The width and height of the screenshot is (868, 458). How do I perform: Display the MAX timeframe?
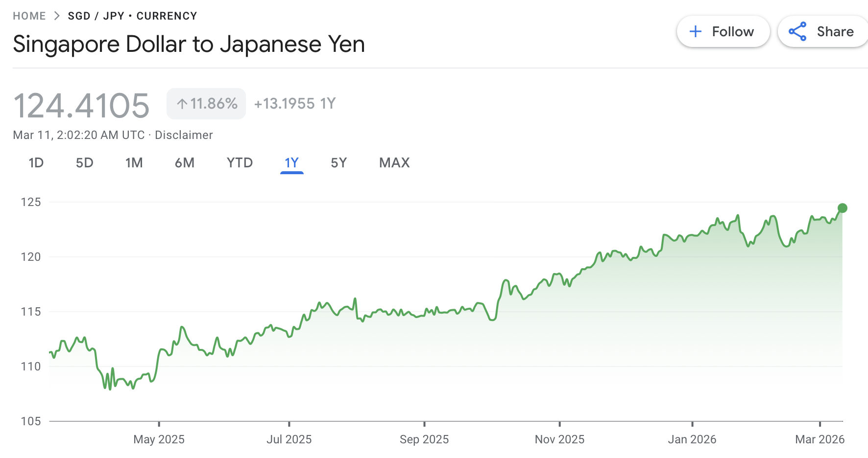pyautogui.click(x=394, y=162)
